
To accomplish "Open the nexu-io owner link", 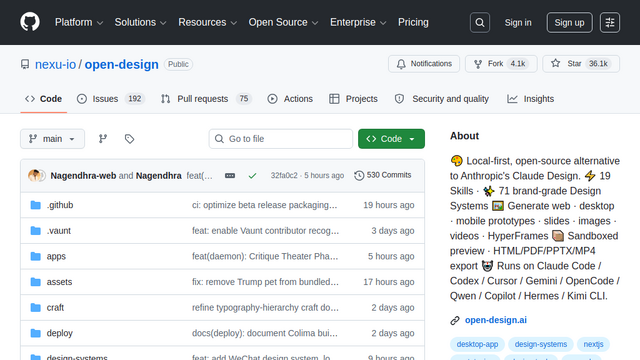I will [56, 64].
